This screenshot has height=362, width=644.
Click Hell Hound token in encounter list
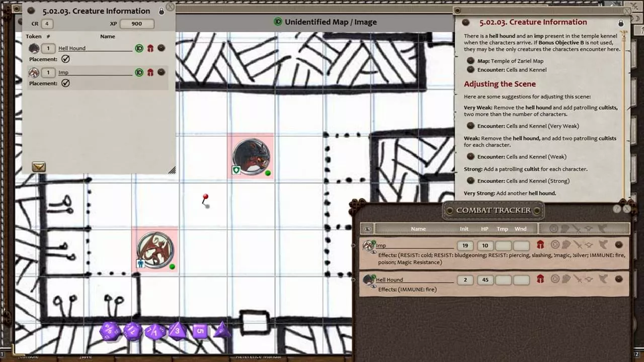point(34,48)
